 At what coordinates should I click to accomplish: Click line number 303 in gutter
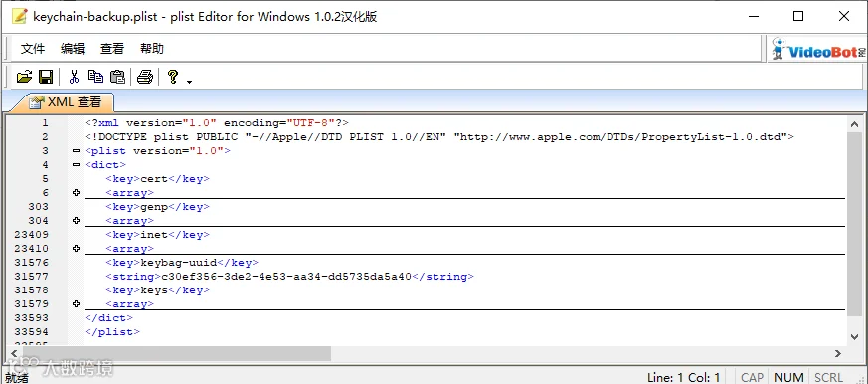38,207
